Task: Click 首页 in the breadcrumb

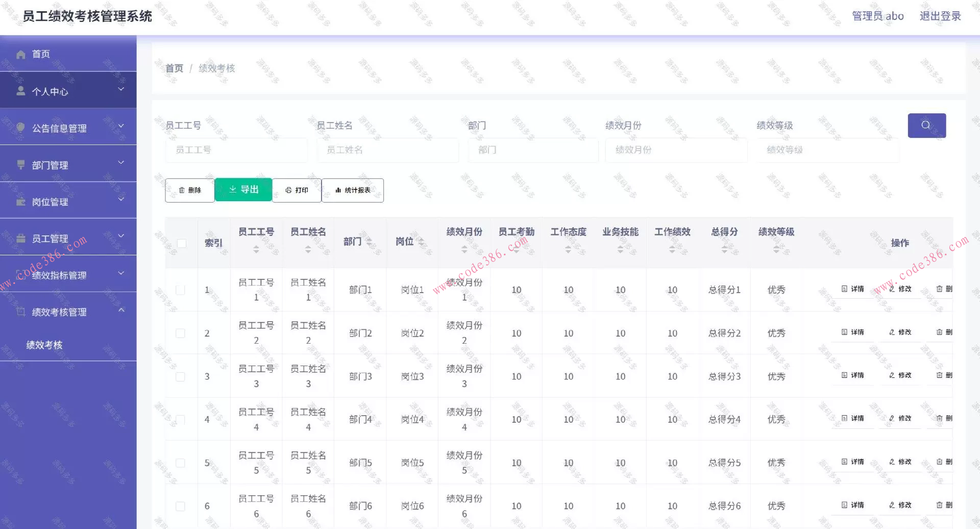Action: [x=174, y=68]
